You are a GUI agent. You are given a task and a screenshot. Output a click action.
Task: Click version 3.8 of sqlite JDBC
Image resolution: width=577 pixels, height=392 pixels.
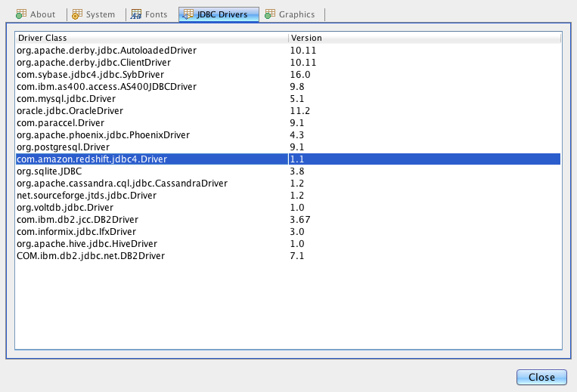pyautogui.click(x=297, y=171)
